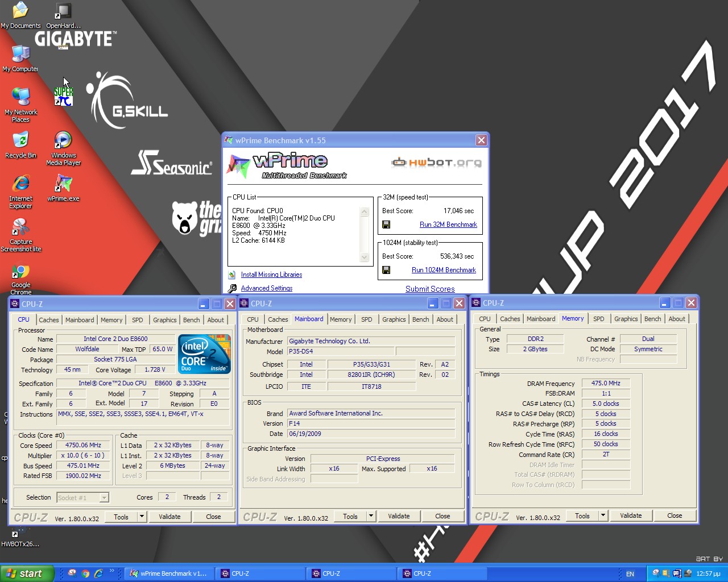Click the BIOS Version F14 field
This screenshot has height=582, width=728.
(371, 423)
